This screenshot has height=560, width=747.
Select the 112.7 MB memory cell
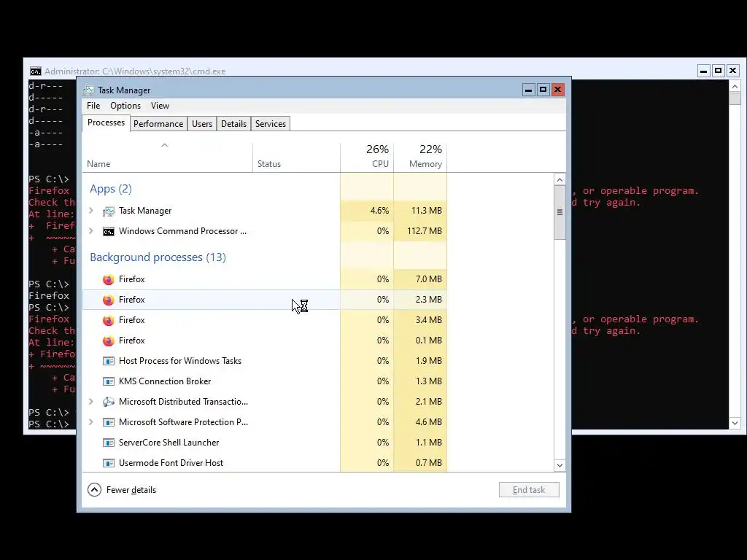coord(420,231)
